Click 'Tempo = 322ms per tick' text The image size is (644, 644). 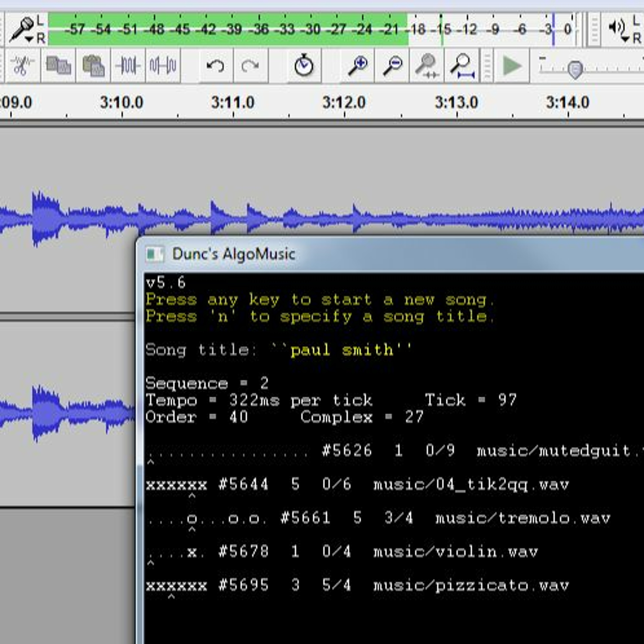click(259, 400)
